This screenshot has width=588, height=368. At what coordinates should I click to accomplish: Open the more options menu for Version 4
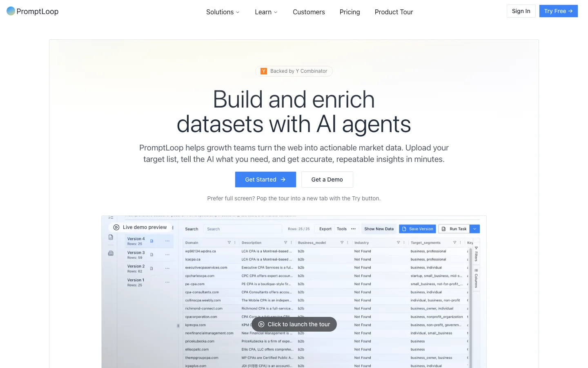(167, 241)
